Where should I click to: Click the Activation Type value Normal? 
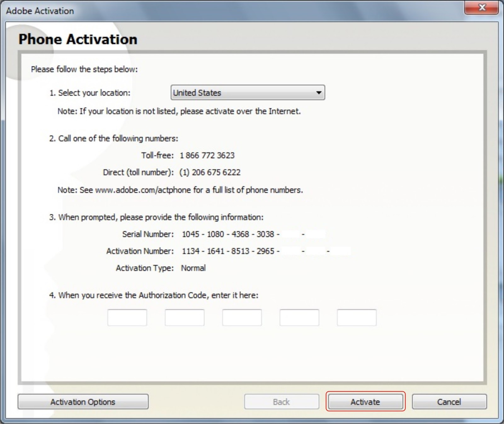[x=193, y=268]
